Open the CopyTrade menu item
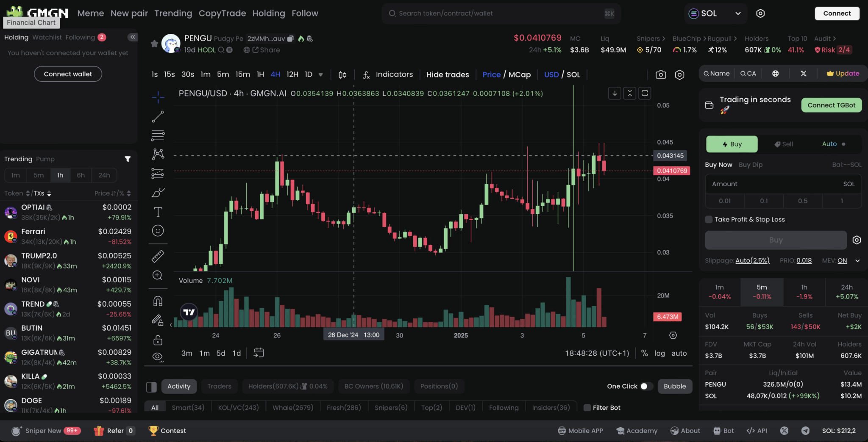Screen dimensions: 868x442 [222, 13]
